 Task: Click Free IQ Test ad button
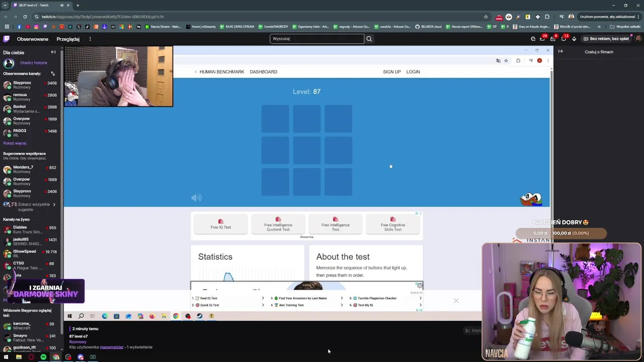tap(220, 225)
